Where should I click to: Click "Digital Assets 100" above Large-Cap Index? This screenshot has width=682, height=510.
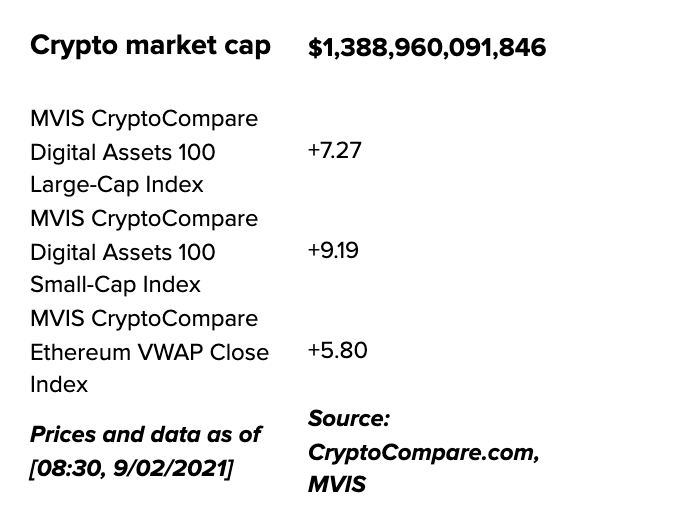(x=123, y=152)
